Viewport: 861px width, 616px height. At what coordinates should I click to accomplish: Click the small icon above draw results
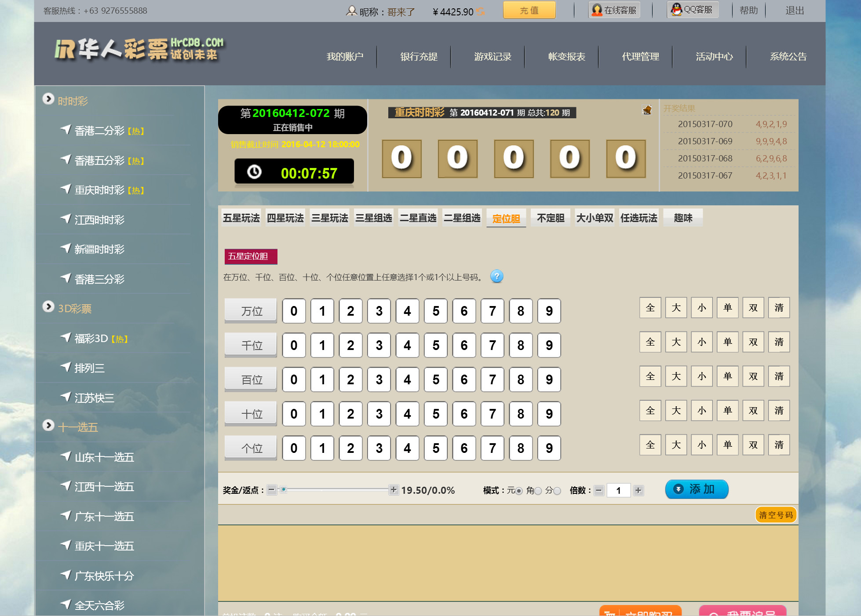pos(647,110)
